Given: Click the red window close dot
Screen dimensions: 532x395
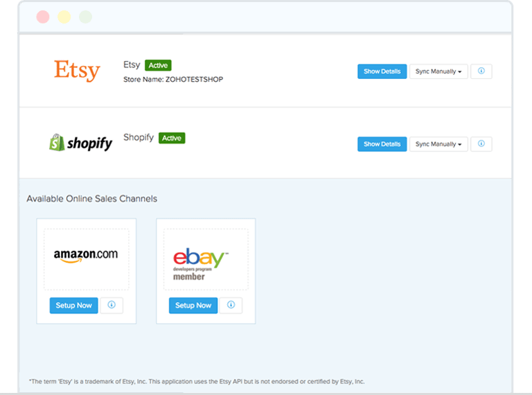Looking at the screenshot, I should (43, 17).
